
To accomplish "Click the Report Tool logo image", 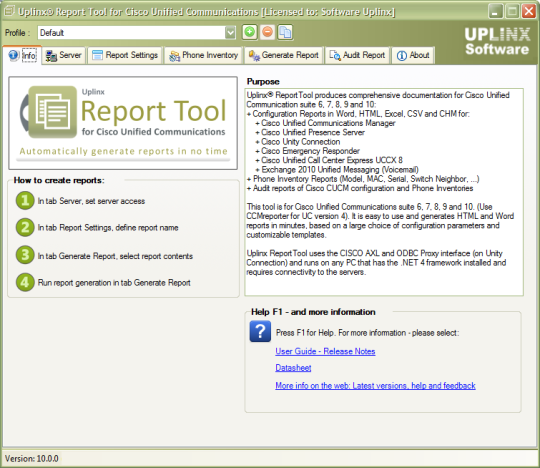I will point(123,123).
